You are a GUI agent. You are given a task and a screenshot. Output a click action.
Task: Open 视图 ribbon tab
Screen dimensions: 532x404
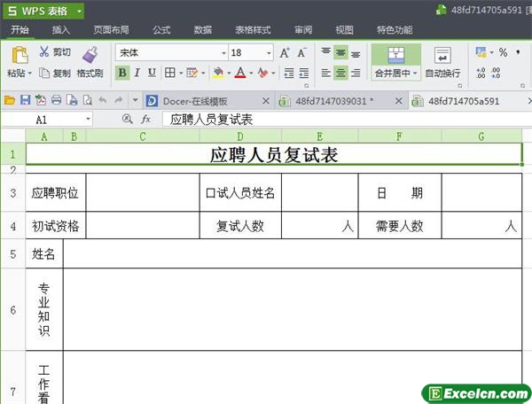tap(344, 30)
